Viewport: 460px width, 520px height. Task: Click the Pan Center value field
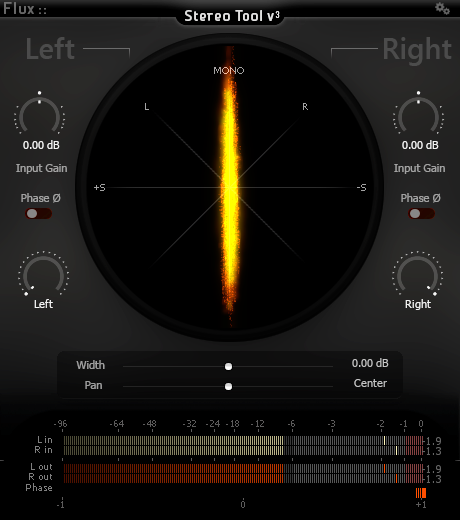point(370,383)
